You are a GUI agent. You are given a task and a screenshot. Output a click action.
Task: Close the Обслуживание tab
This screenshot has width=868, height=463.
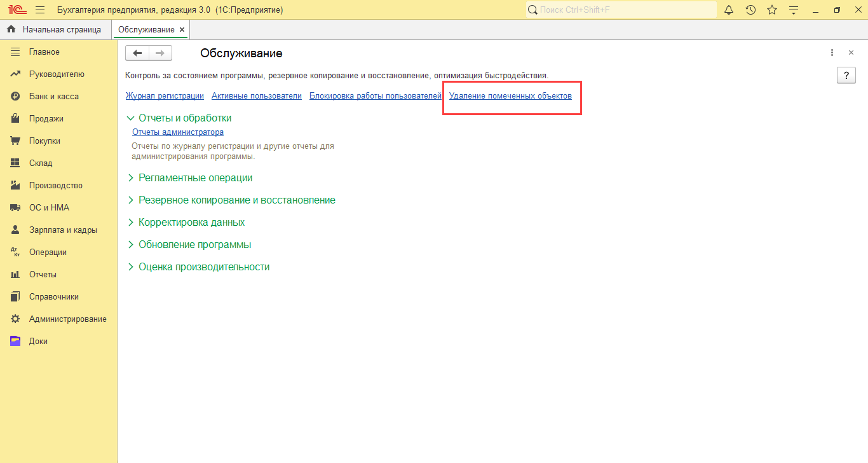182,30
